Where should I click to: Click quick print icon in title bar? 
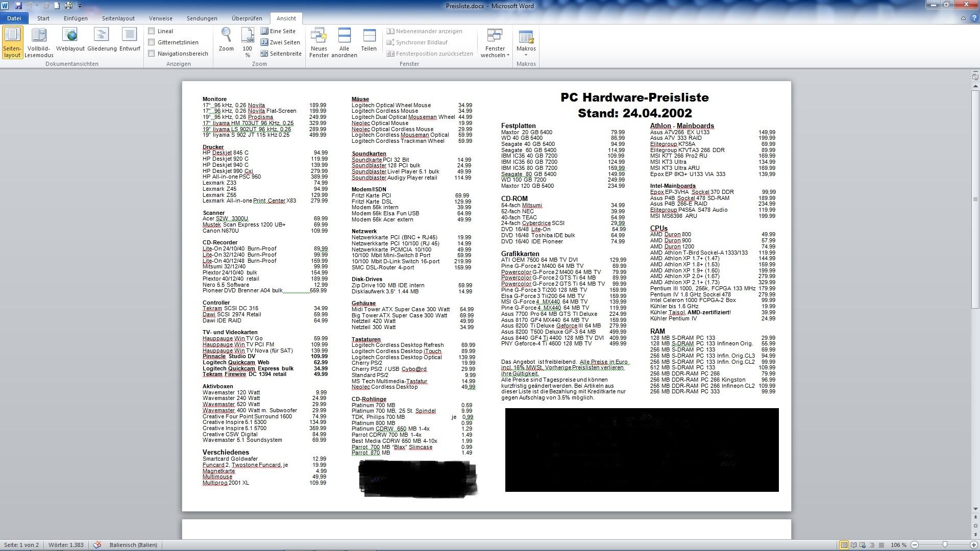pos(68,6)
